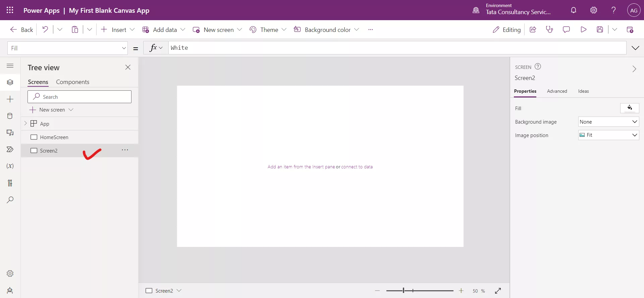Undo the last action

(x=45, y=29)
